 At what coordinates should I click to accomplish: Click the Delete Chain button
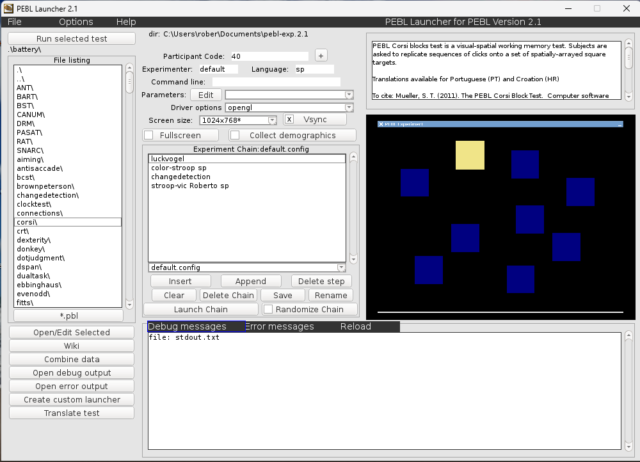coord(228,295)
